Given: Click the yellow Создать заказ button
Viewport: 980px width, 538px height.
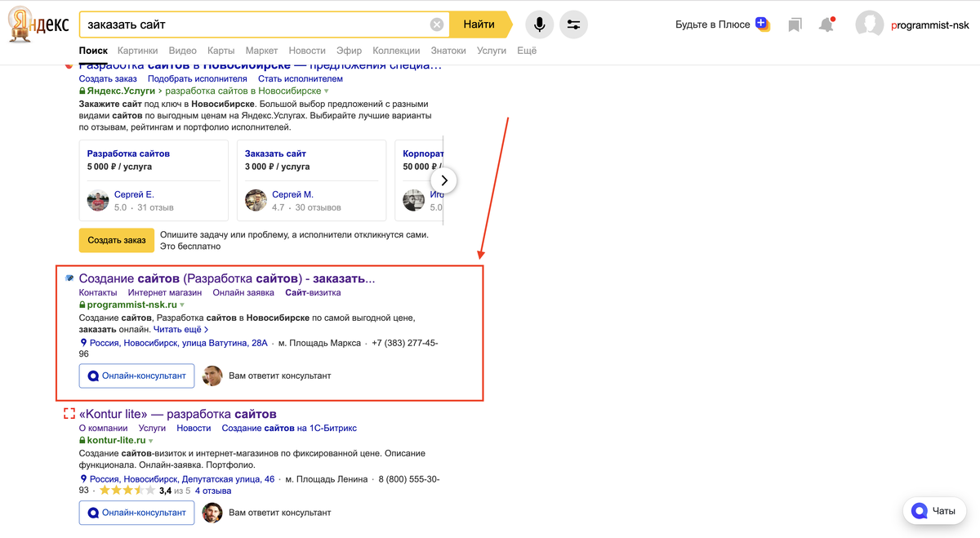Looking at the screenshot, I should tap(117, 240).
